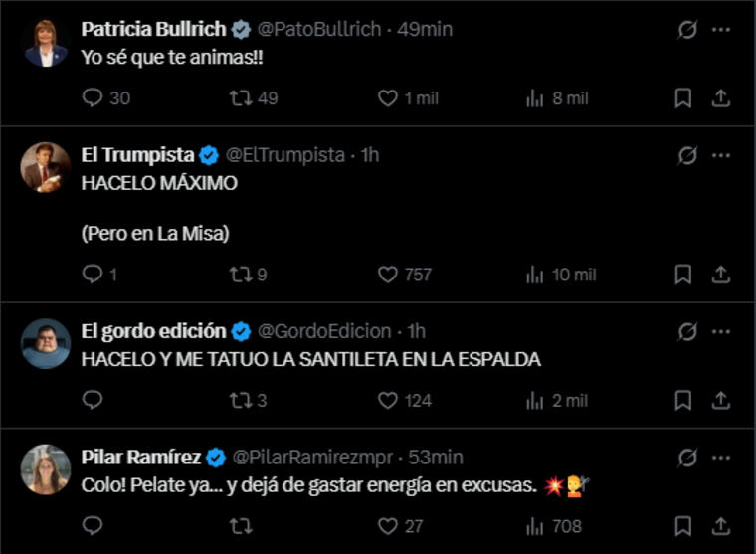Bookmark Patricia Bullrich's tweet

[x=683, y=97]
